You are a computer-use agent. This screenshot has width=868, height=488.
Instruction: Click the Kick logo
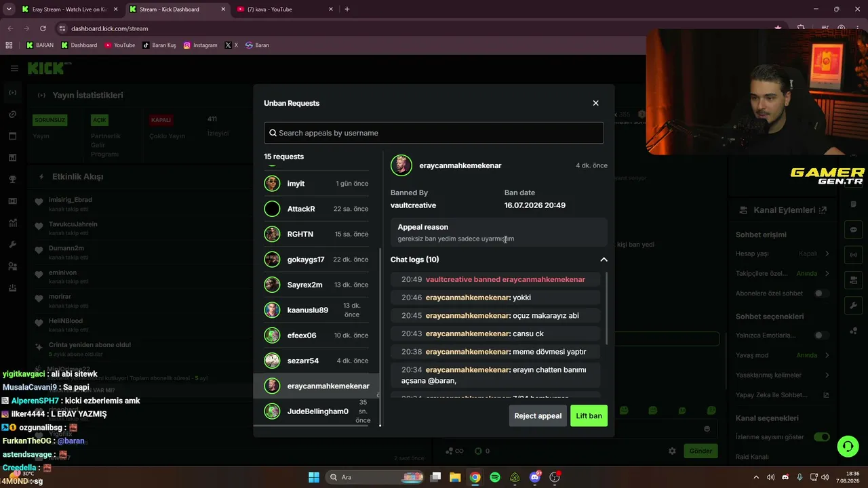click(49, 68)
